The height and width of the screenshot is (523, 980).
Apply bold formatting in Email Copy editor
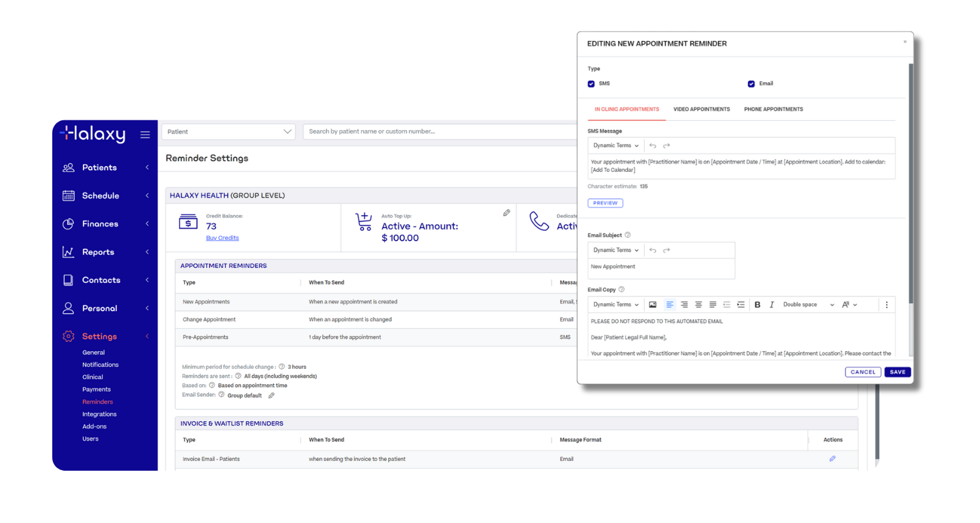pos(757,305)
